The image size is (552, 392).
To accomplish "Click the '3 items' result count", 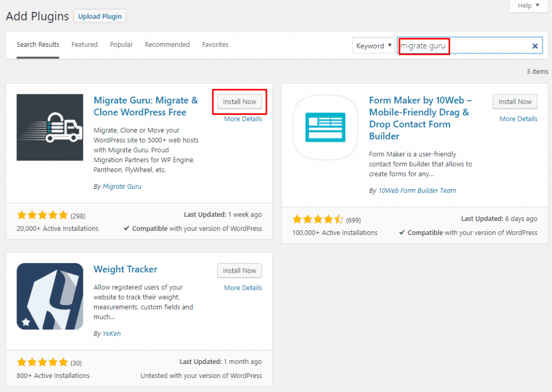I will tap(537, 72).
